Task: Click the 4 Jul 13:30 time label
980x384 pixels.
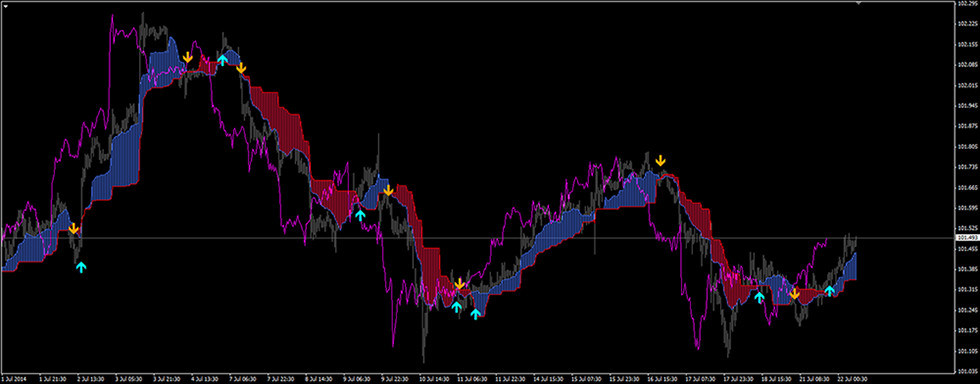Action: point(204,378)
